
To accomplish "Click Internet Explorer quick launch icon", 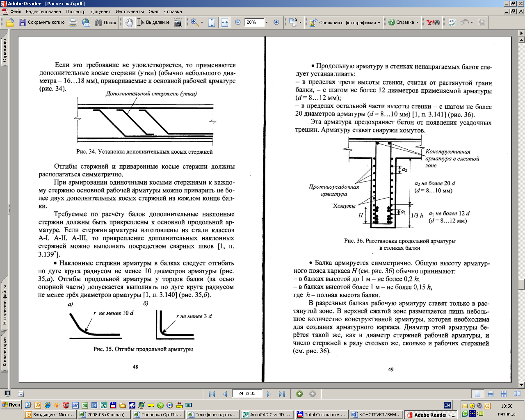I will tap(48, 405).
